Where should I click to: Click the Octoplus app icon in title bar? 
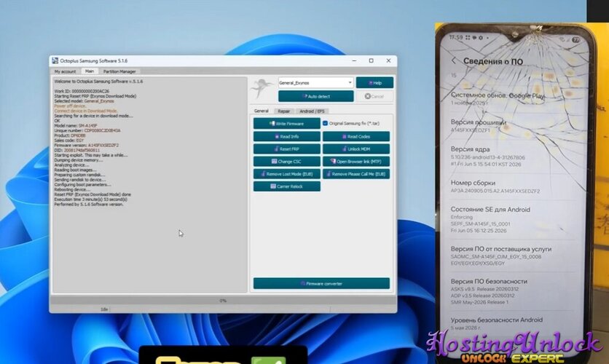coord(55,60)
